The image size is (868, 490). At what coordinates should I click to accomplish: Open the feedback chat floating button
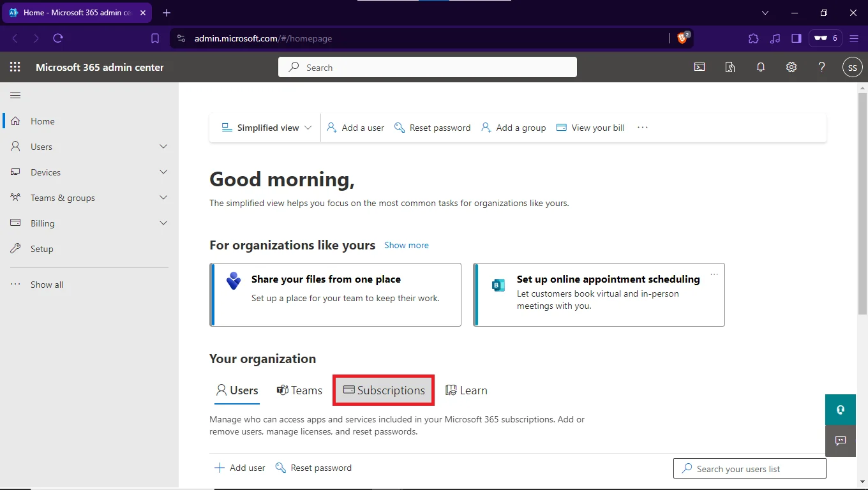coord(841,441)
